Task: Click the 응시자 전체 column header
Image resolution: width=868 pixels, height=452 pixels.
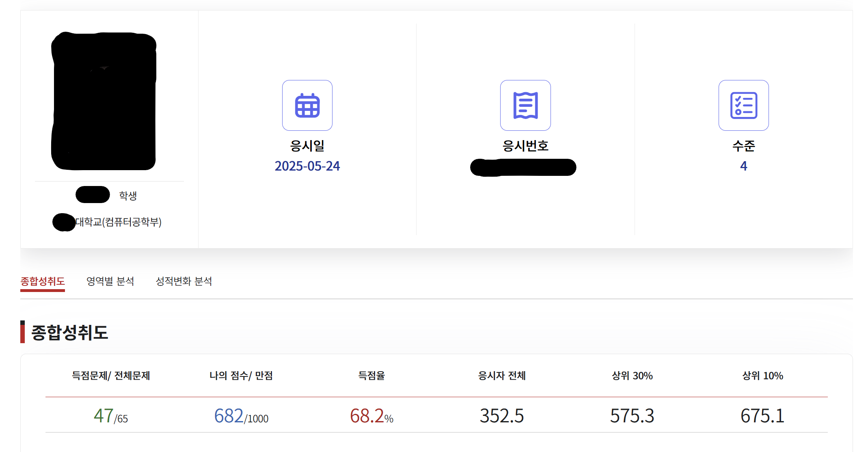Action: pos(502,376)
